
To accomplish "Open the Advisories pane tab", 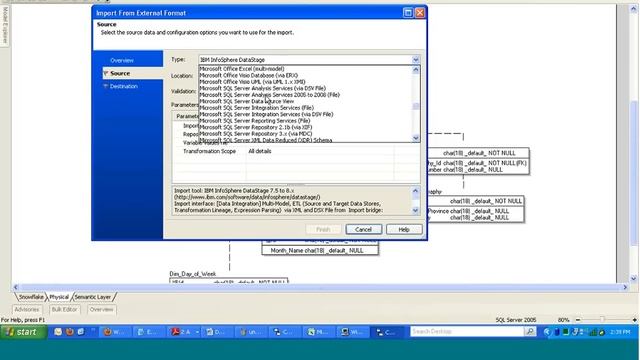I will tap(27, 309).
